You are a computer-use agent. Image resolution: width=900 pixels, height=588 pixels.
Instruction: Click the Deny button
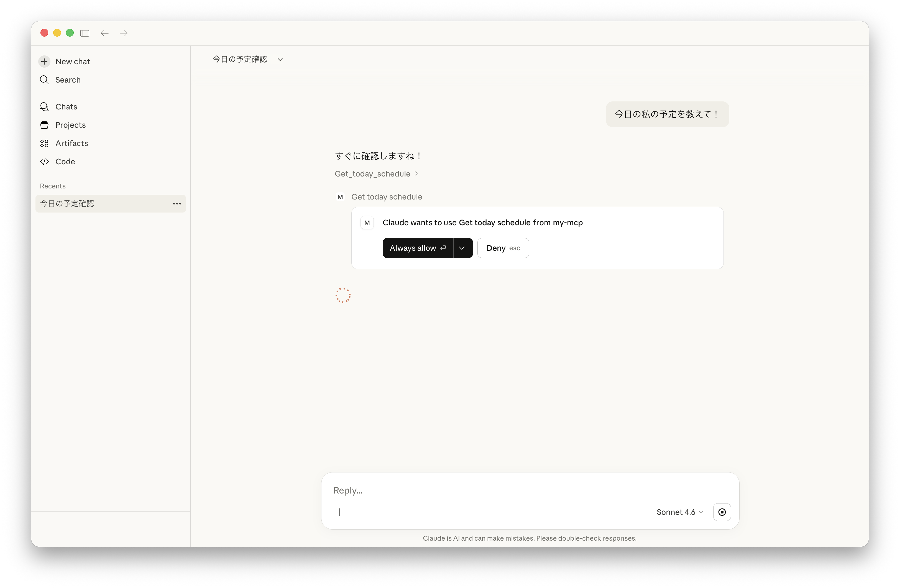[503, 248]
